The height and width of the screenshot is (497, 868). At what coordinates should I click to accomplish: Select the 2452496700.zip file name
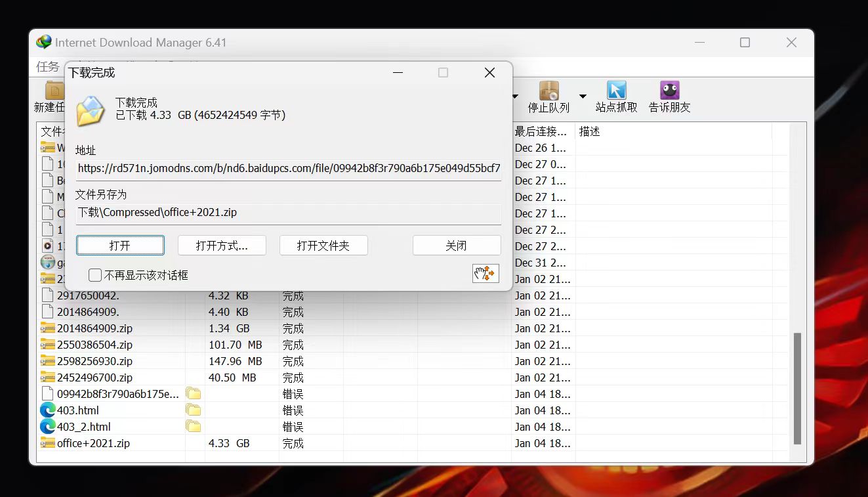click(x=94, y=378)
